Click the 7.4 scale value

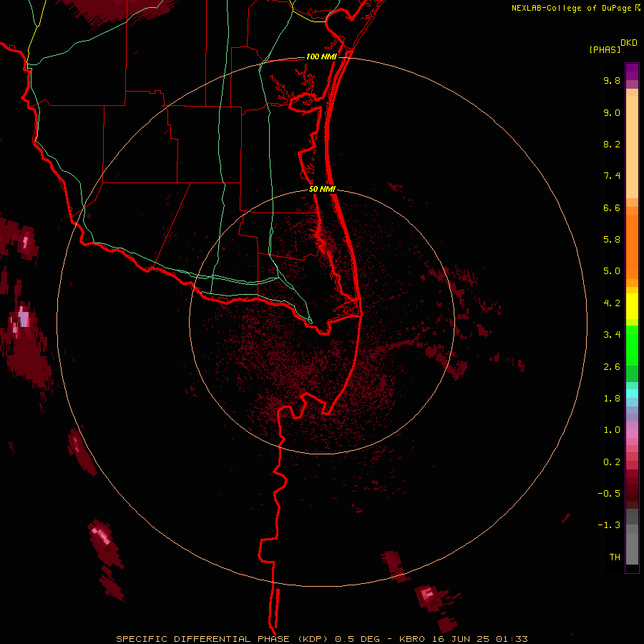[612, 176]
